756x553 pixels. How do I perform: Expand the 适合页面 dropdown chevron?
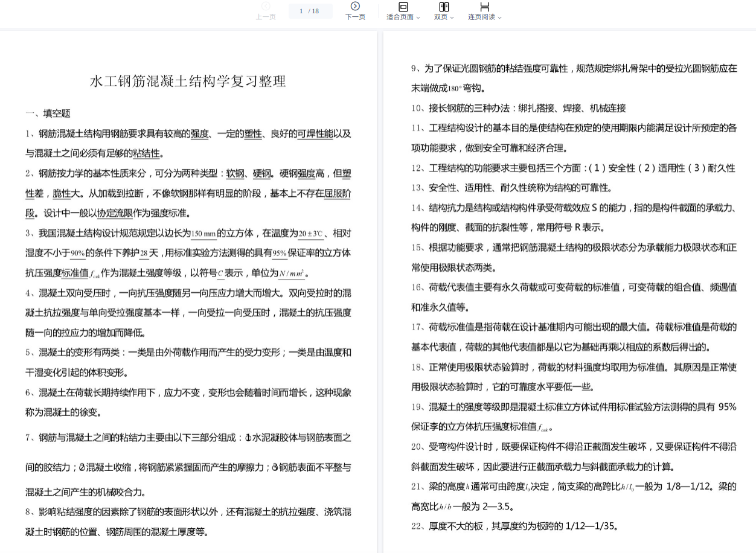click(x=418, y=18)
